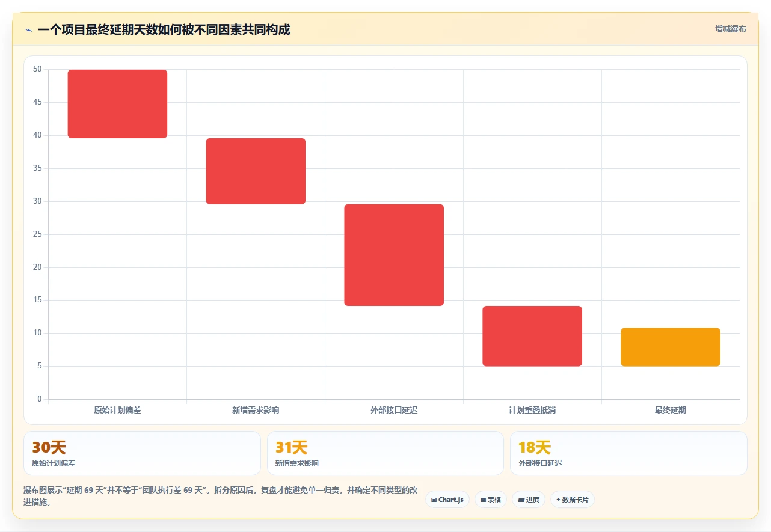Screen dimensions: 771x532
Task: Click the description paragraph starting 瀑布图展示
Action: (221, 496)
